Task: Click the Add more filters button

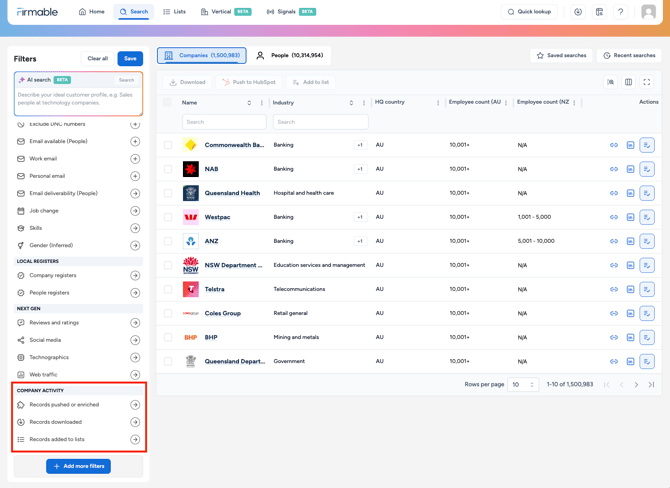Action: pos(78,466)
